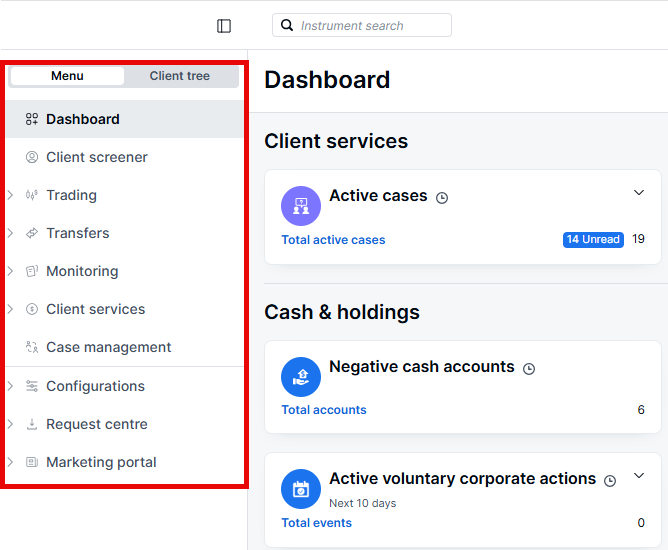Click the magnifier icon in search box
Screen dimensions: 668x550
287,25
